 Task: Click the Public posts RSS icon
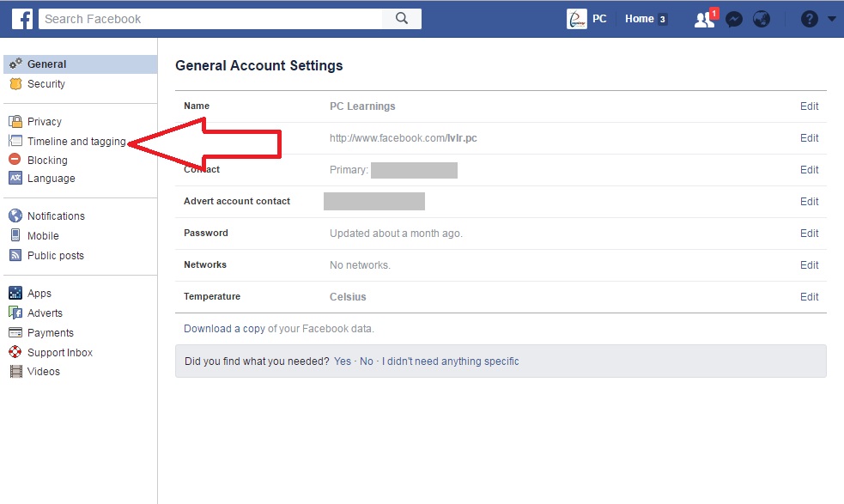(x=15, y=255)
